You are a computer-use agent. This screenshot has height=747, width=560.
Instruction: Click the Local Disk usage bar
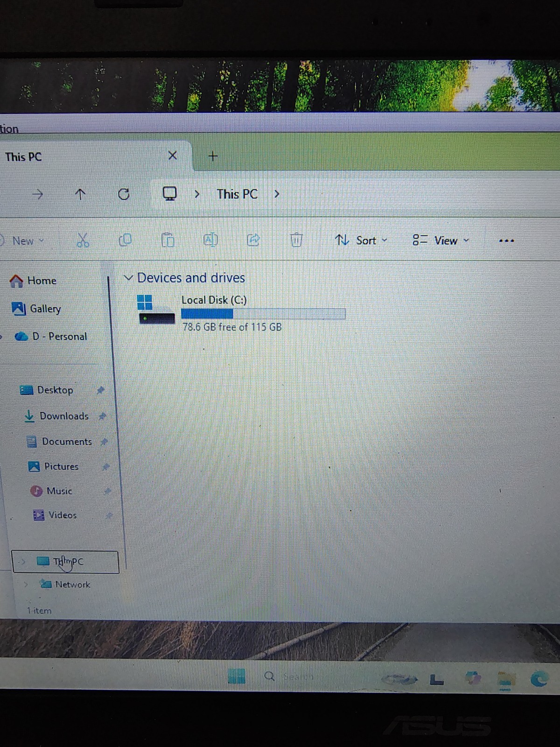coord(263,314)
